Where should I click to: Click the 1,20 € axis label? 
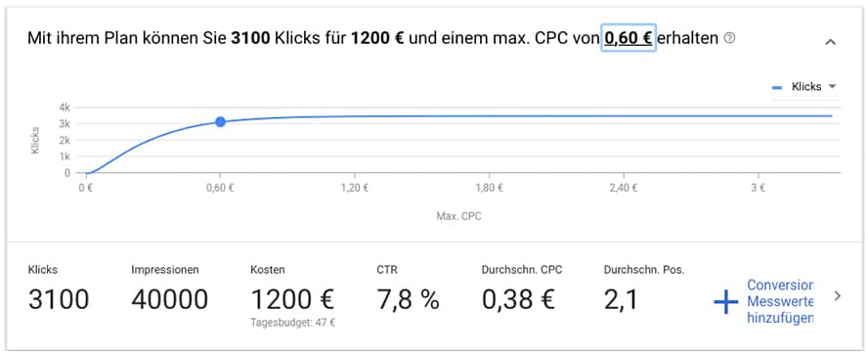tap(355, 188)
